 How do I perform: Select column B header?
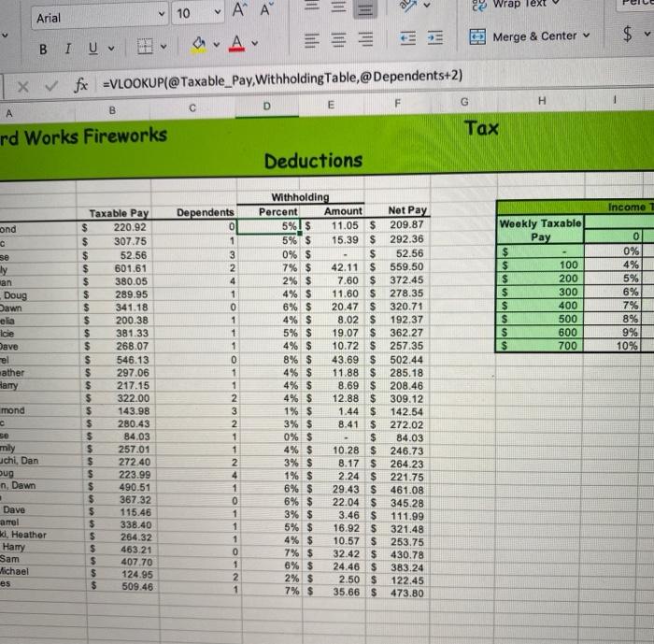coord(112,110)
